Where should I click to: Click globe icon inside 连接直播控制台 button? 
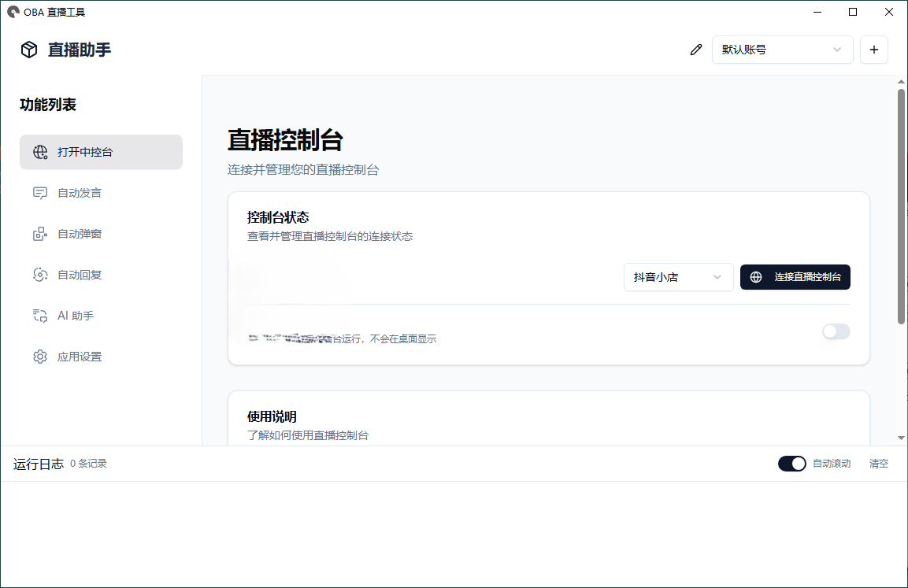[756, 277]
